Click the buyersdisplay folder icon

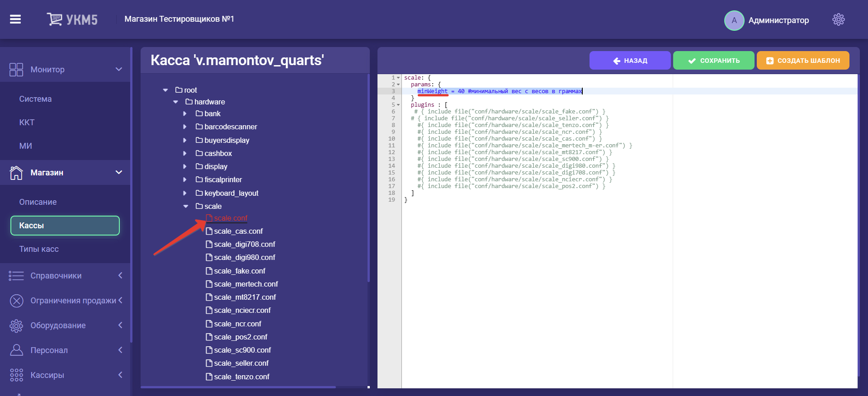point(199,140)
